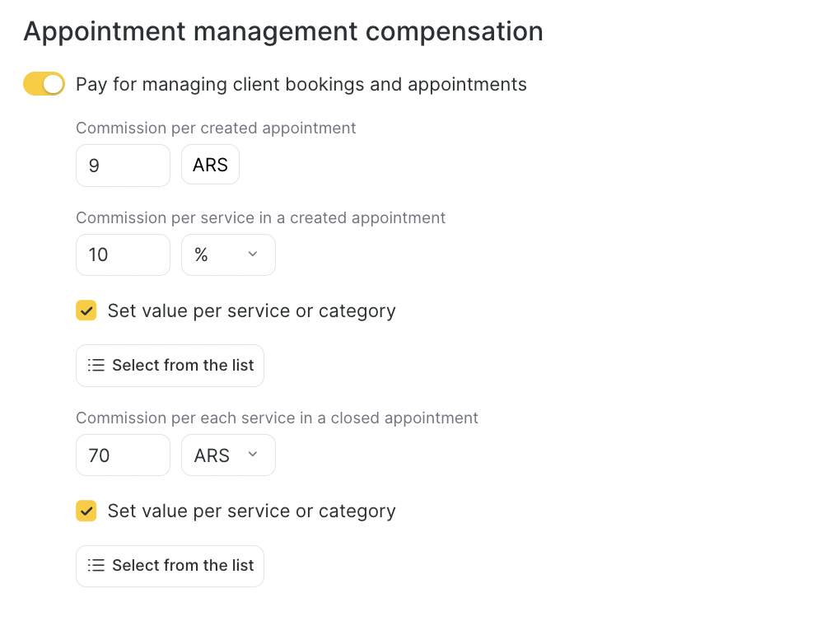Toggle off pay for managing client bookings
Image resolution: width=840 pixels, height=621 pixels.
click(44, 84)
